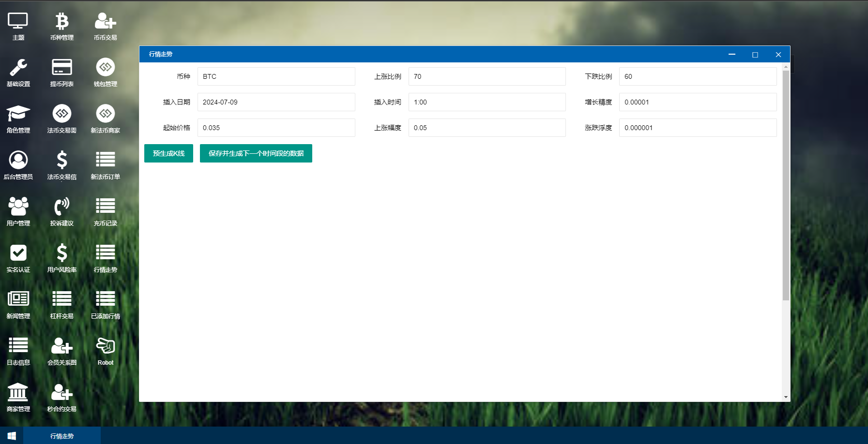This screenshot has height=444, width=868.
Task: Click the 币种 input field containing BTC
Action: [276, 76]
